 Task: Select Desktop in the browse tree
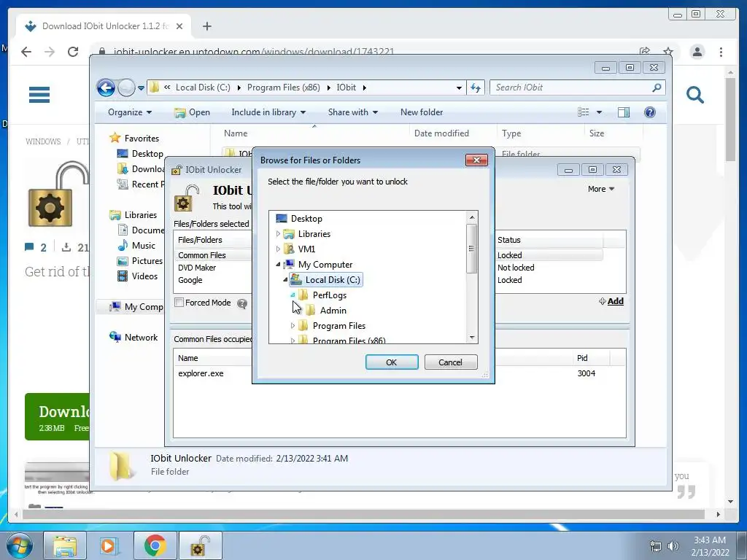[306, 219]
